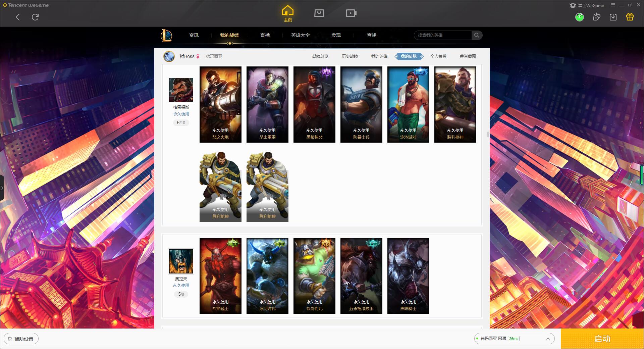The height and width of the screenshot is (349, 644).
Task: Refresh the page with reload icon
Action: (35, 17)
